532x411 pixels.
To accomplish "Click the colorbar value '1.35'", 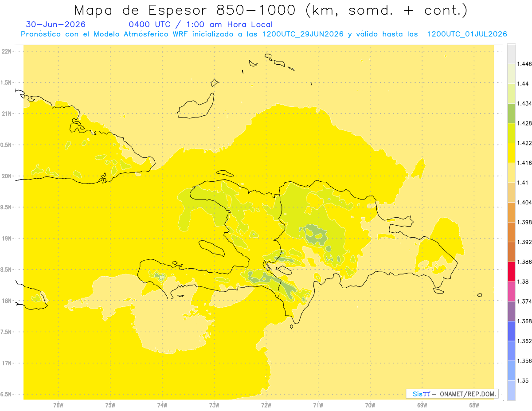I will (523, 380).
